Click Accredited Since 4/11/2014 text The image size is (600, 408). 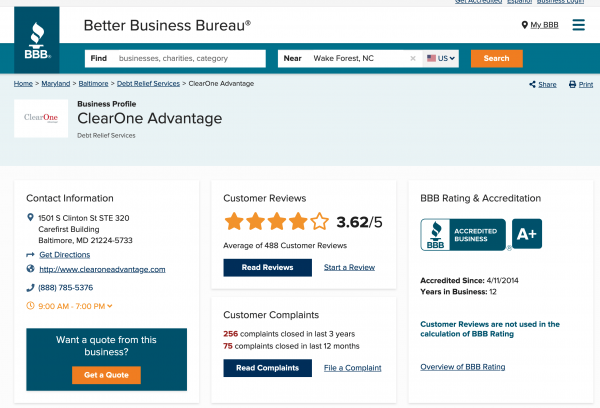(470, 280)
